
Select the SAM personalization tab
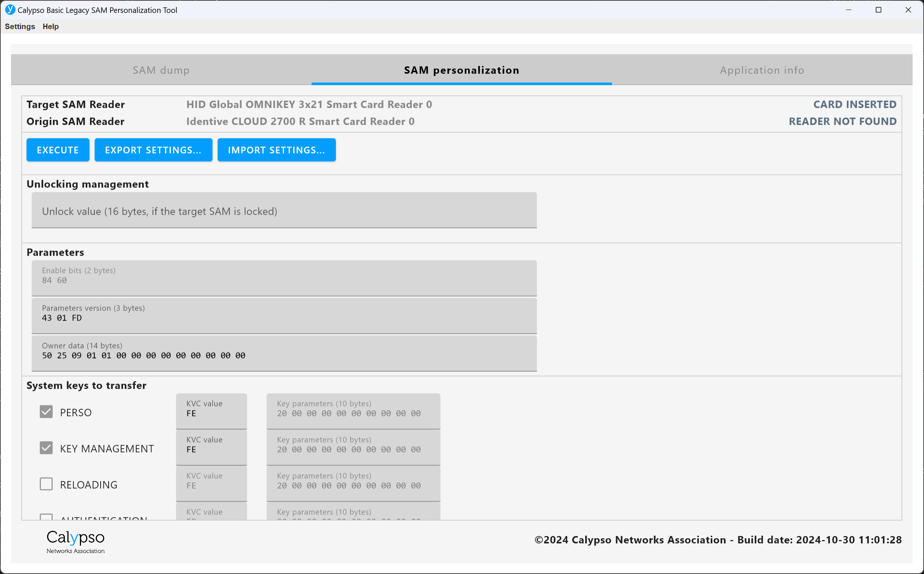click(461, 70)
